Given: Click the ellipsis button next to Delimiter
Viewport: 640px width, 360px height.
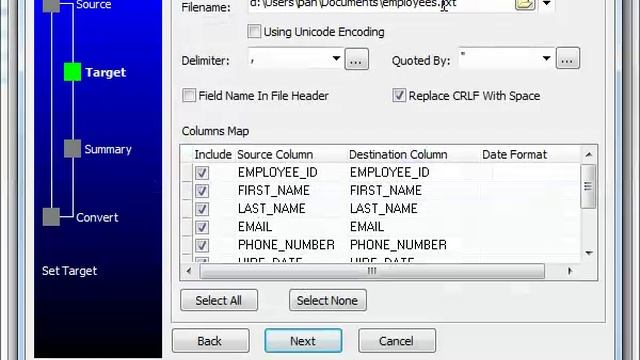Looking at the screenshot, I should tap(356, 59).
